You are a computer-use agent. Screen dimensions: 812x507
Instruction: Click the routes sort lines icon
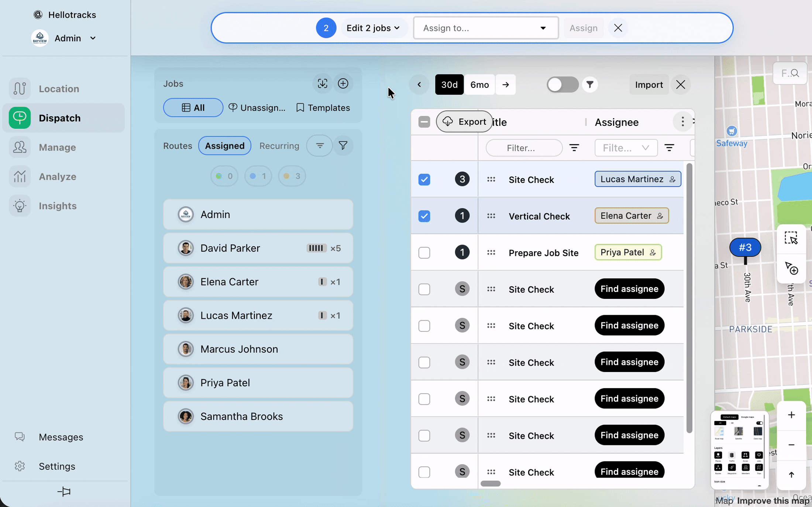click(320, 146)
